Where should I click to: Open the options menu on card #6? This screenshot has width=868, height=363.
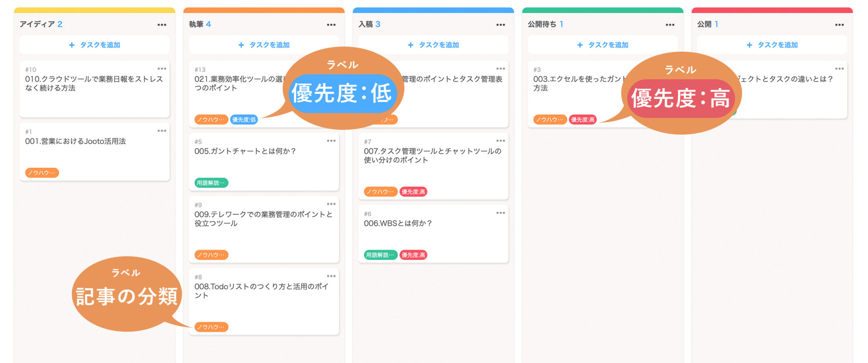501,213
